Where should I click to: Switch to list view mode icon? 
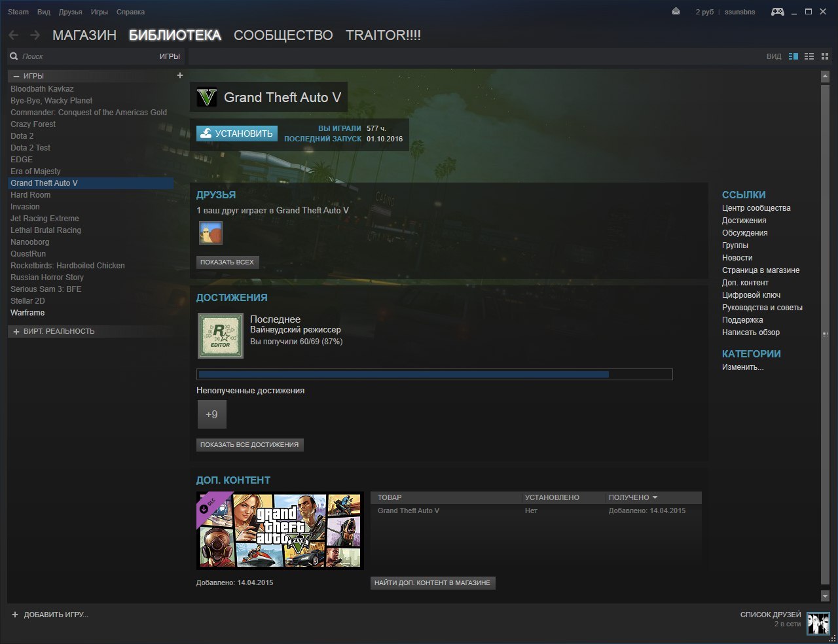809,57
